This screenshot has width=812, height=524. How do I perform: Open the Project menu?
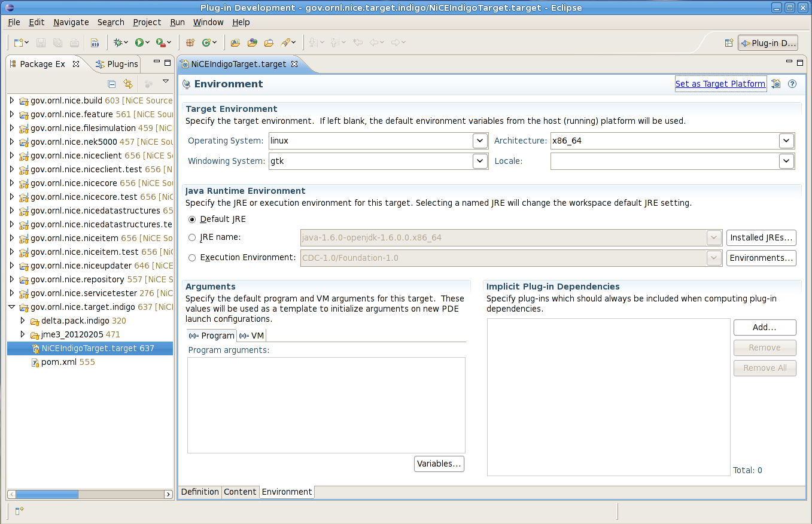[x=147, y=22]
